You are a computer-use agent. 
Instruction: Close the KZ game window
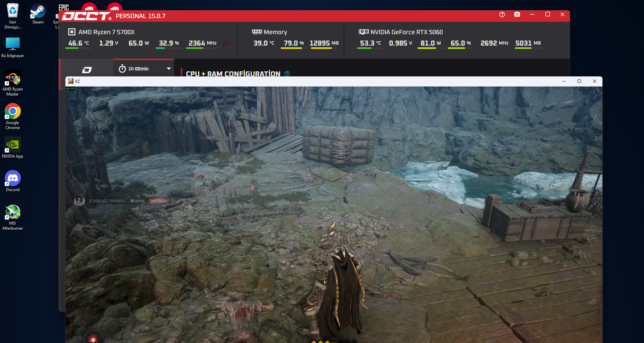(x=595, y=81)
